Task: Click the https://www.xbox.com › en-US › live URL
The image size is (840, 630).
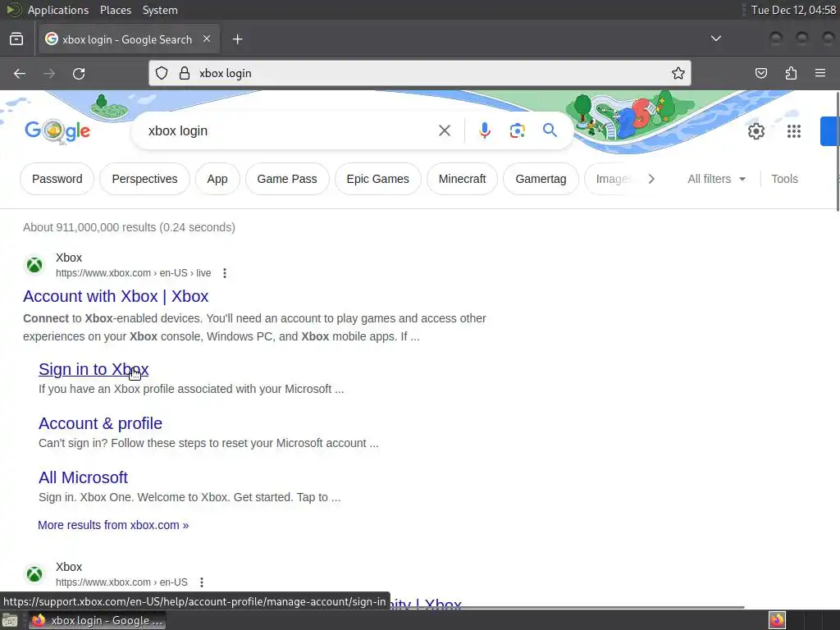Action: (134, 273)
